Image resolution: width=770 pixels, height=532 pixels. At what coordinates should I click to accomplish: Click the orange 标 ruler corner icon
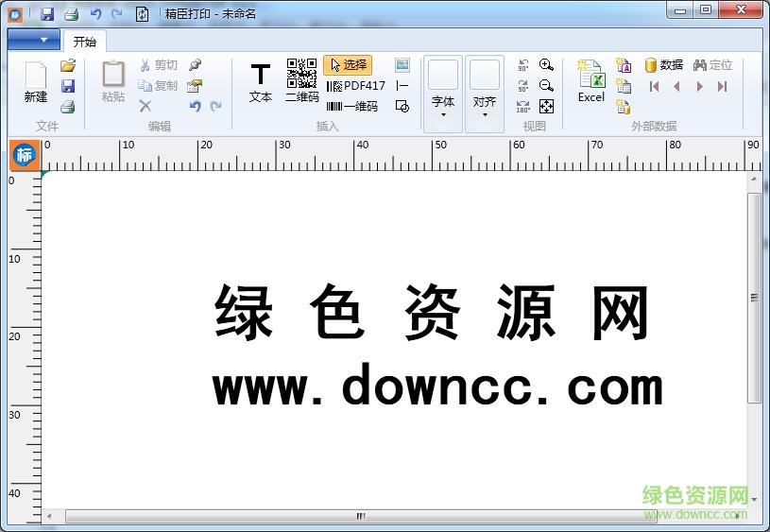click(24, 155)
